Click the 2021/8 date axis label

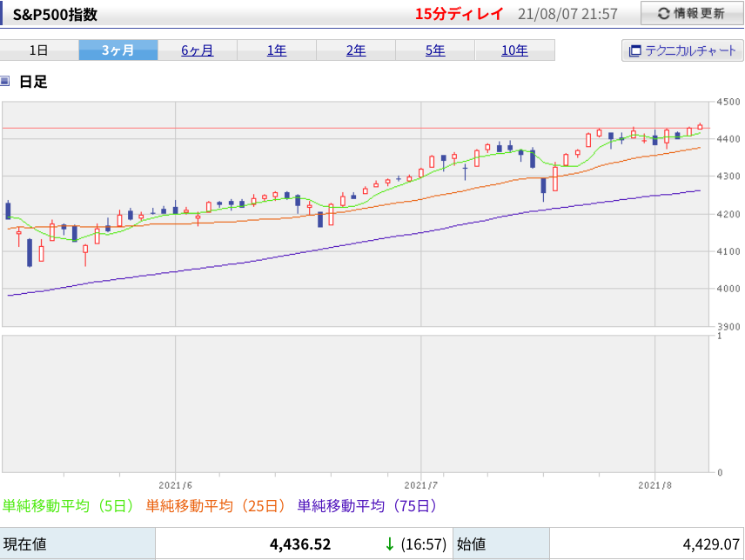pos(654,485)
